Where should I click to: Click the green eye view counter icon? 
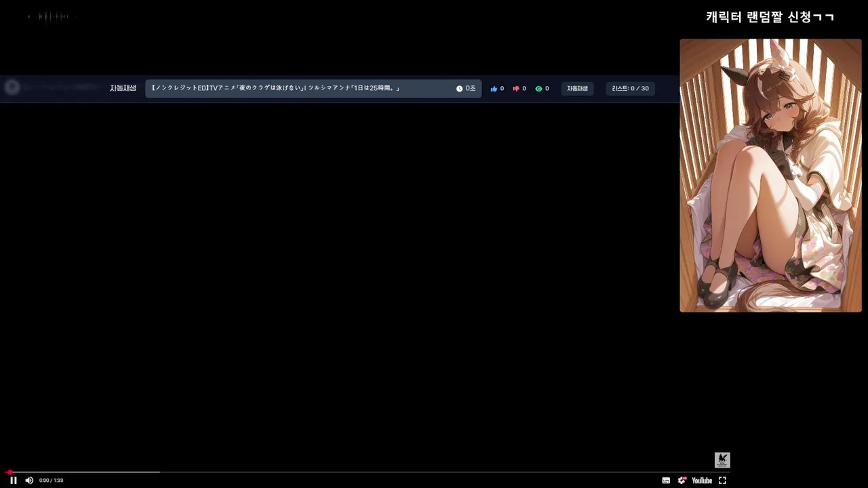pyautogui.click(x=538, y=89)
